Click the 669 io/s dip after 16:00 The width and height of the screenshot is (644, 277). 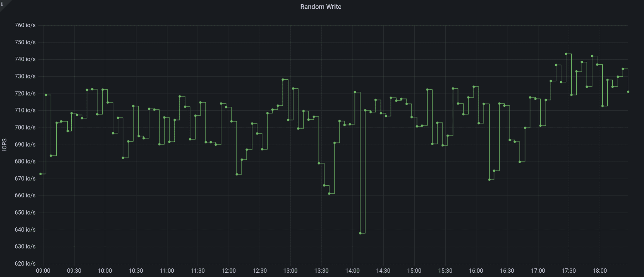click(489, 180)
